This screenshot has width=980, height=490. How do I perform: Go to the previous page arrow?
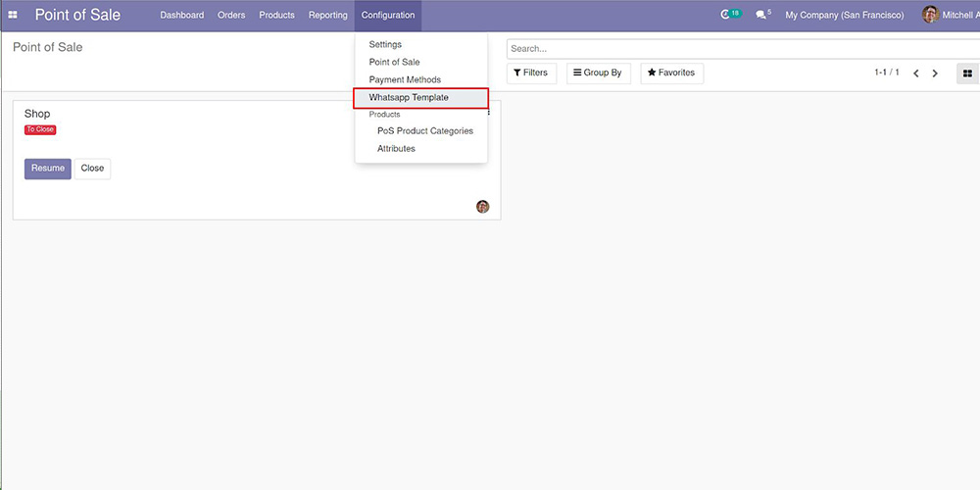click(916, 73)
